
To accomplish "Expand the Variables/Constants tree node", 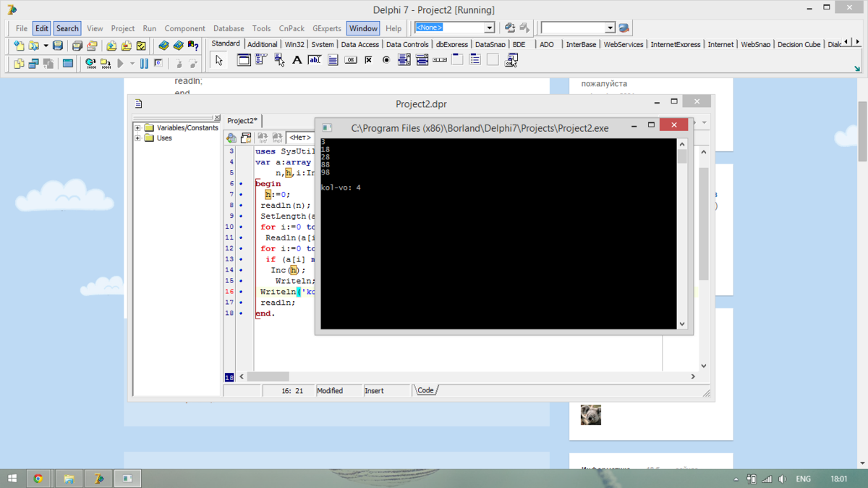I will coord(137,128).
